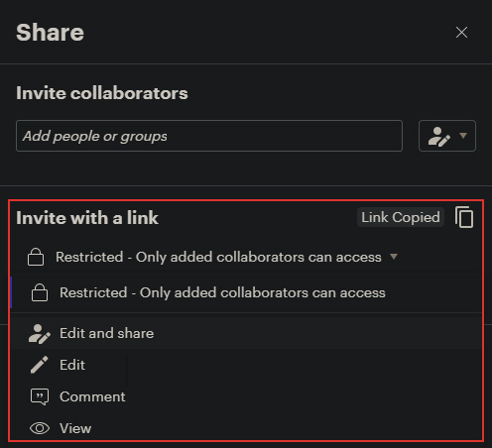Click the Share dialog title
The image size is (492, 448).
[x=50, y=33]
